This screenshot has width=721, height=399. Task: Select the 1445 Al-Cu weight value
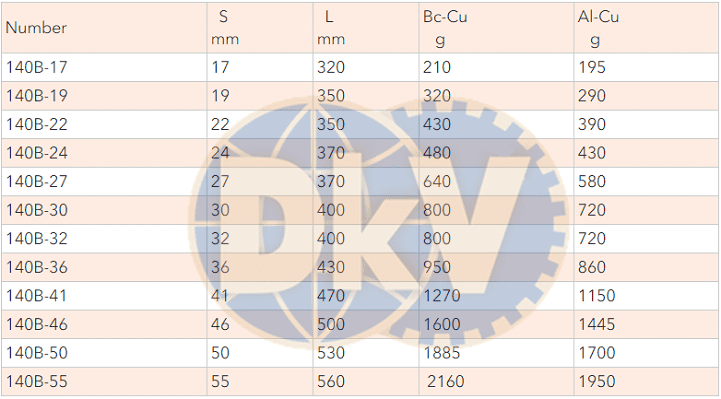coord(596,325)
